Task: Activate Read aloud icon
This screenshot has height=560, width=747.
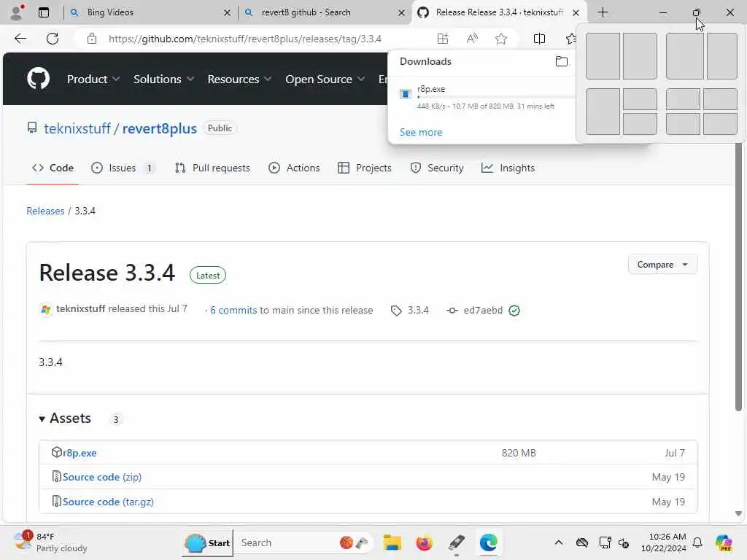Action: [x=472, y=39]
